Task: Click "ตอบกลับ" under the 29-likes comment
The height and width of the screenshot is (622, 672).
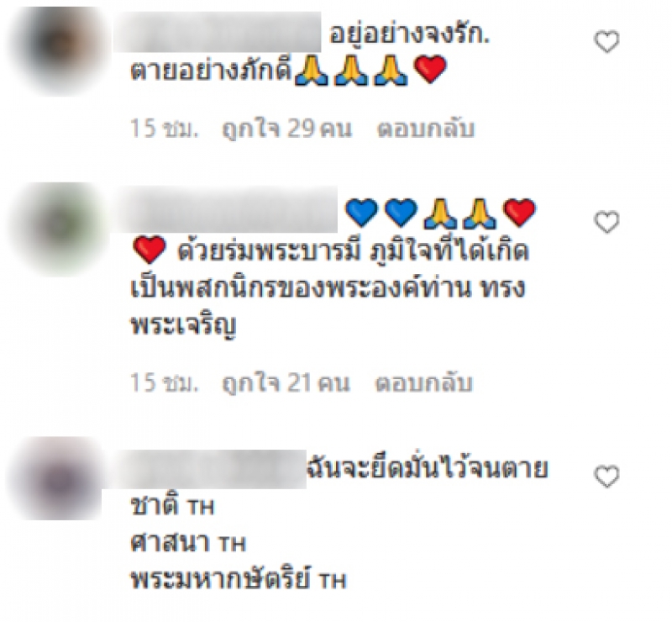Action: pyautogui.click(x=426, y=129)
